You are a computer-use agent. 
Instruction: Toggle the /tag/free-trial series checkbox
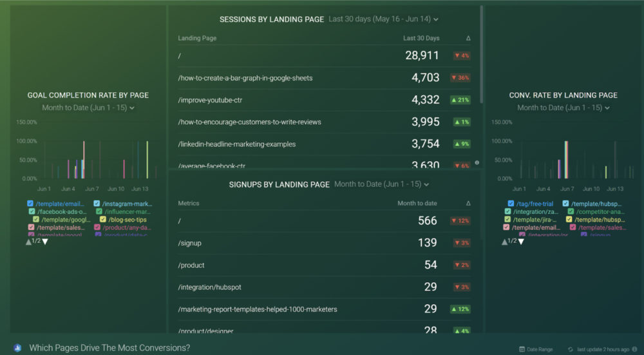click(509, 204)
